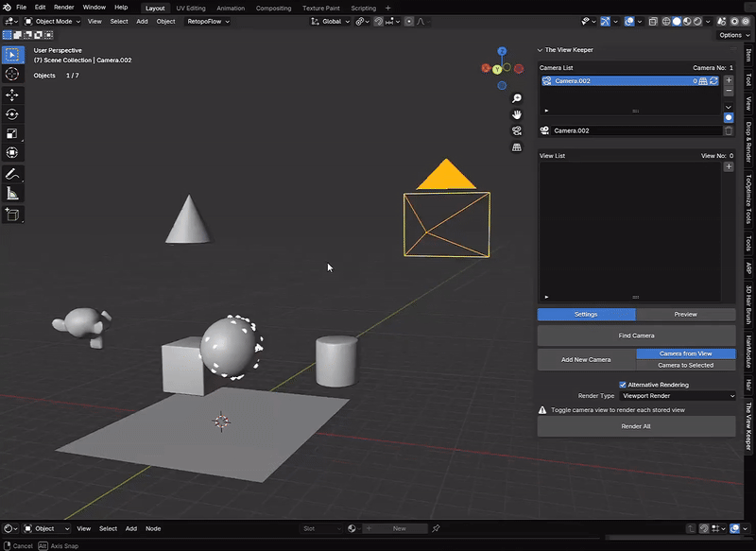Select the Select Box tool
This screenshot has width=756, height=551.
[12, 55]
